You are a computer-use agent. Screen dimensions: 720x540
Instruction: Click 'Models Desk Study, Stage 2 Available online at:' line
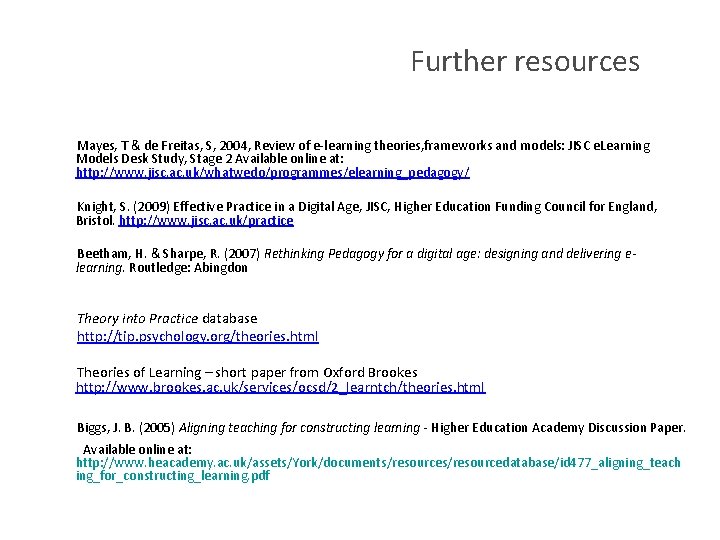click(210, 159)
